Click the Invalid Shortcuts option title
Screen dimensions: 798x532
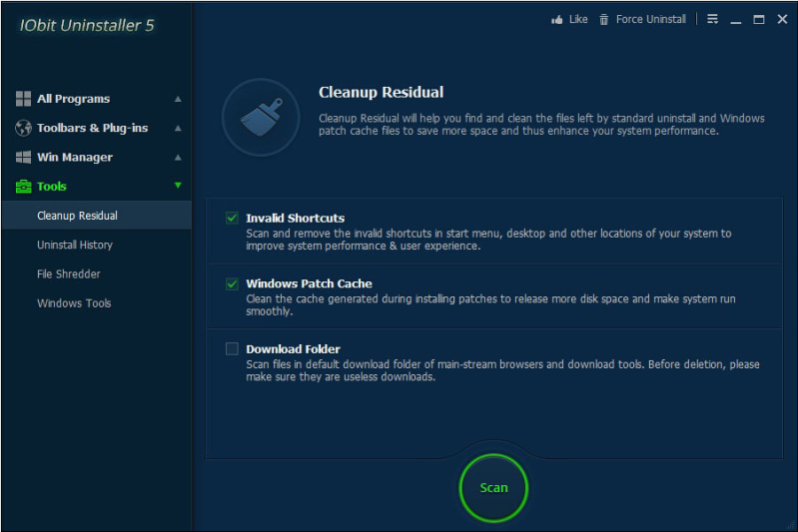tap(296, 219)
